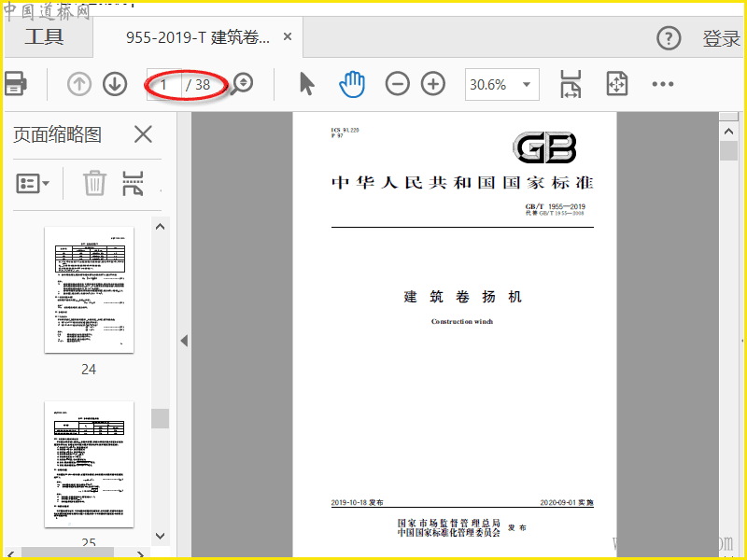Open the help question mark icon
This screenshot has height=560, width=747.
point(669,37)
